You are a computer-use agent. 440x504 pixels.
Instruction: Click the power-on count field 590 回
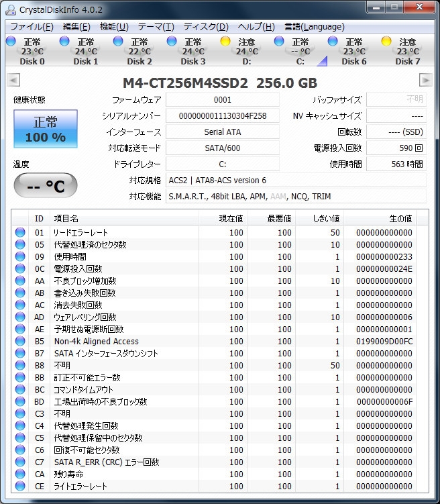[x=396, y=148]
